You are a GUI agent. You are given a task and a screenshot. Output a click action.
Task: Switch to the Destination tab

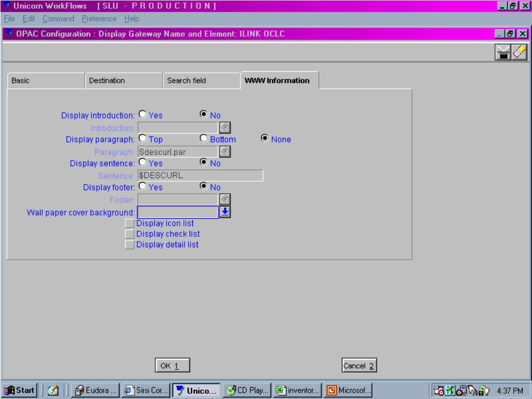coord(123,81)
